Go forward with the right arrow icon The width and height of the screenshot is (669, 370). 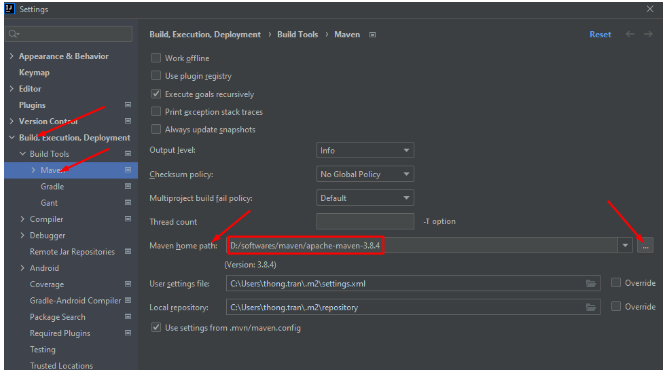point(648,34)
